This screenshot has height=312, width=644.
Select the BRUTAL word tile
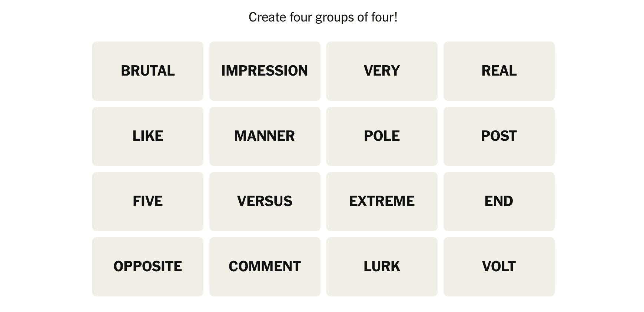tap(147, 71)
